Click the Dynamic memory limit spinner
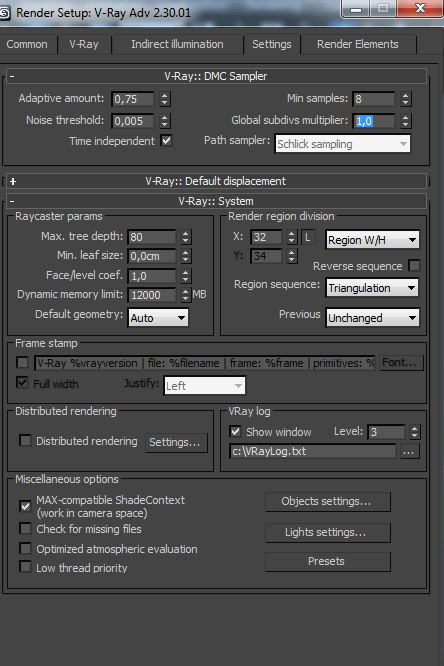Image resolution: width=444 pixels, height=666 pixels. coord(186,295)
